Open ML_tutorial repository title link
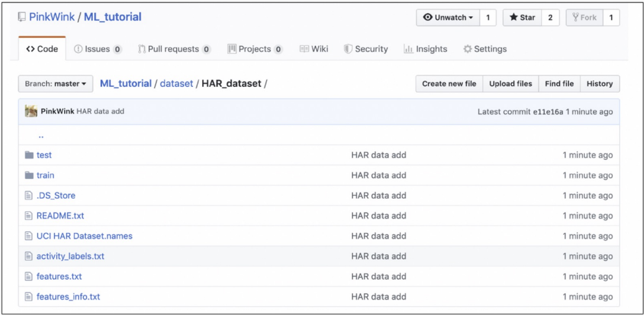Image resolution: width=644 pixels, height=315 pixels. pos(113,17)
